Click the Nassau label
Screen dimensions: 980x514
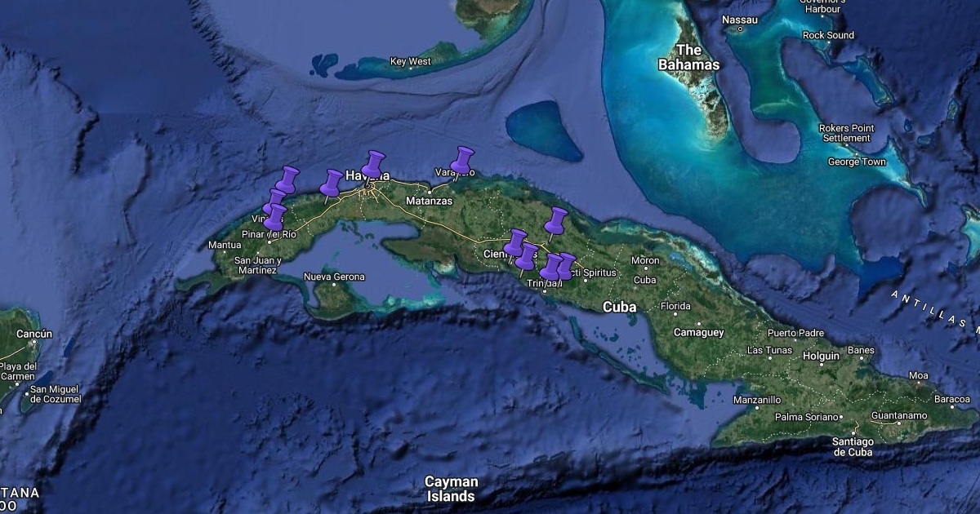point(742,20)
